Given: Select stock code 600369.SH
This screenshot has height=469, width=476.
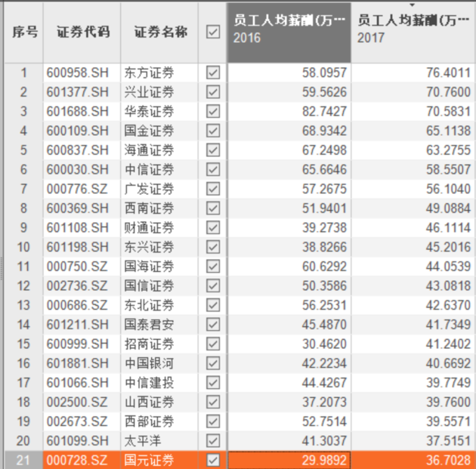Looking at the screenshot, I should coord(78,208).
